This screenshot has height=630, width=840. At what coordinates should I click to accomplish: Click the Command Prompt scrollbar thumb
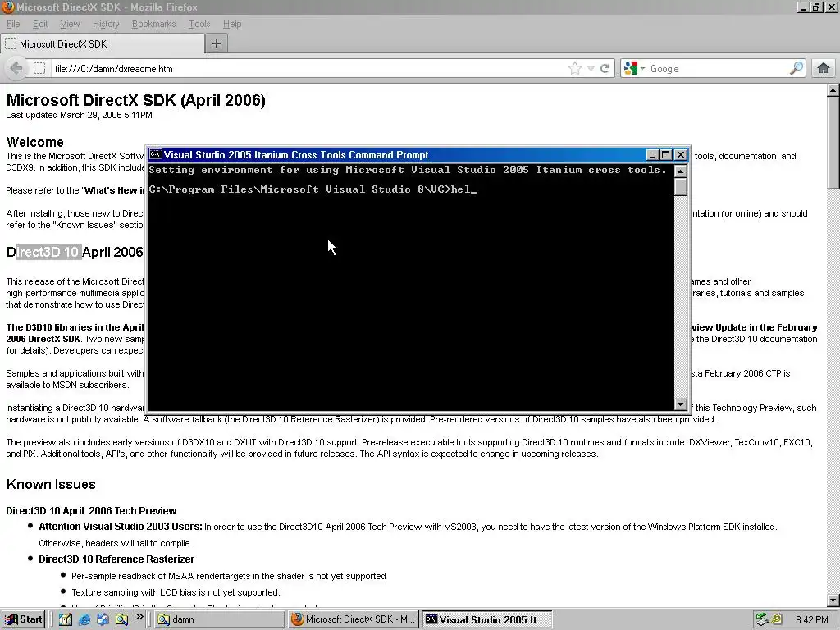point(680,187)
